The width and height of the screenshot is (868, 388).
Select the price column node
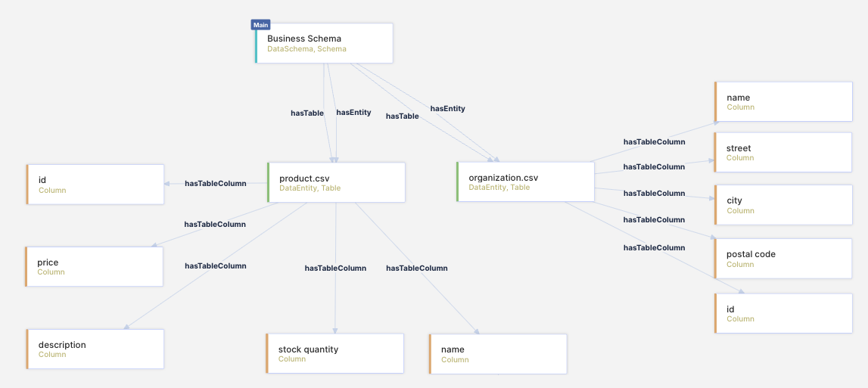coord(94,266)
